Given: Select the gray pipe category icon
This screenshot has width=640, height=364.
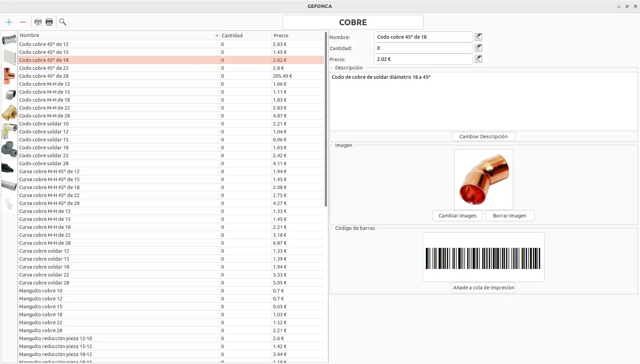Looking at the screenshot, I should pos(9,185).
